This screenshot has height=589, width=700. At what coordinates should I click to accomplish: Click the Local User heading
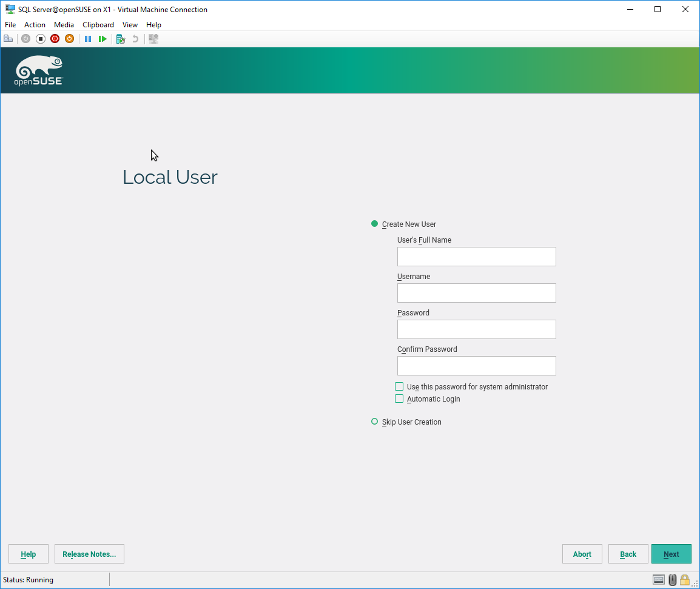170,177
